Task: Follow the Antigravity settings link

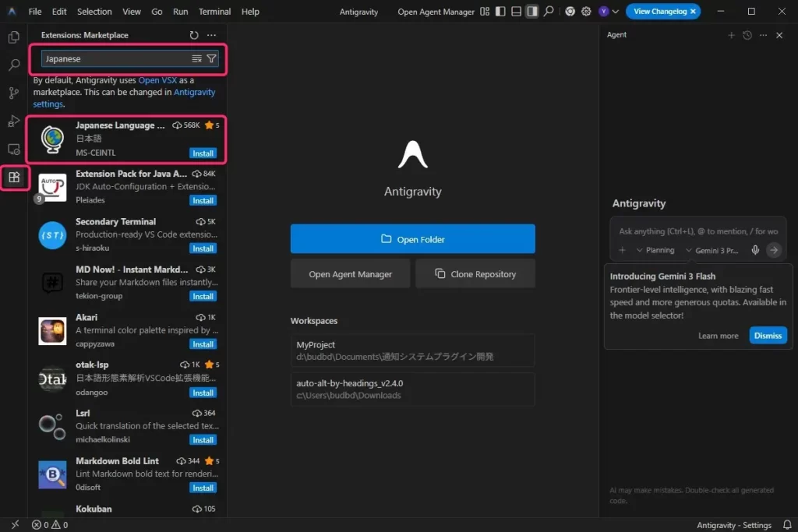Action: coord(124,97)
